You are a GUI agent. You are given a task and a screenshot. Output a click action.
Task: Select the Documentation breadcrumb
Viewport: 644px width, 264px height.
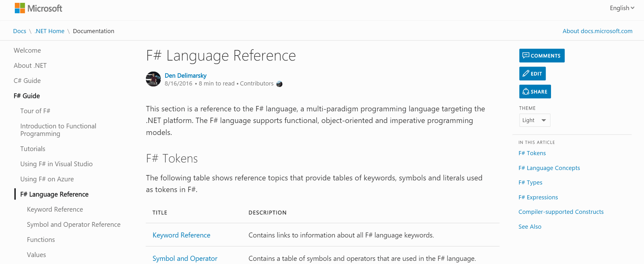(94, 31)
